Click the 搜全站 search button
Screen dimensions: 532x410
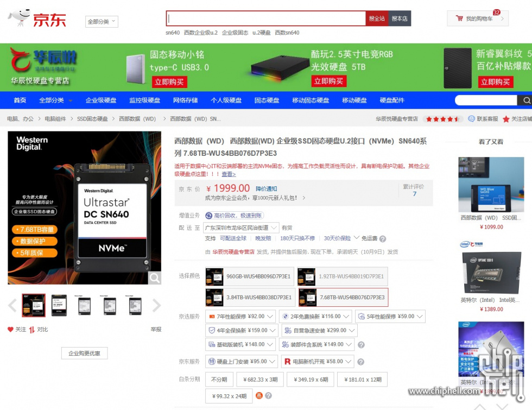(x=377, y=18)
